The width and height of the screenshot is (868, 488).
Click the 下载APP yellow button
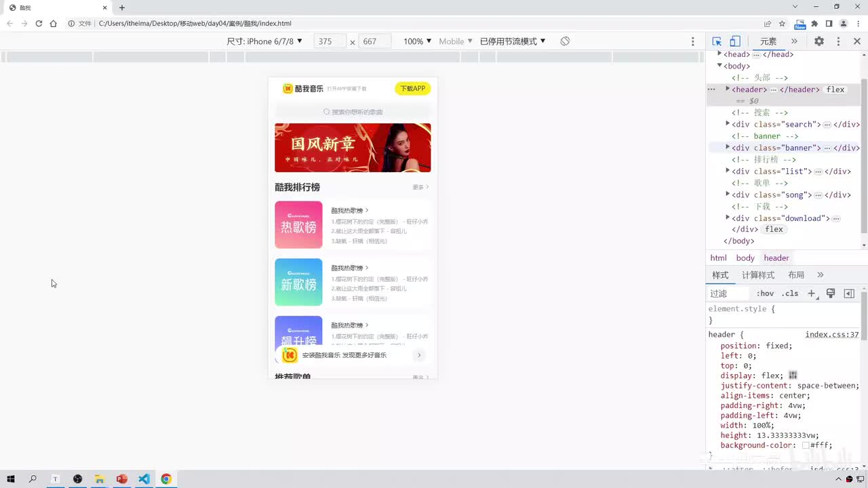tap(412, 89)
